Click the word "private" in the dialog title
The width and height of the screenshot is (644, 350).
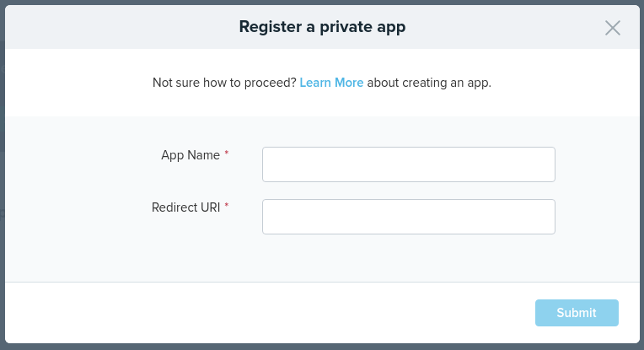(346, 27)
